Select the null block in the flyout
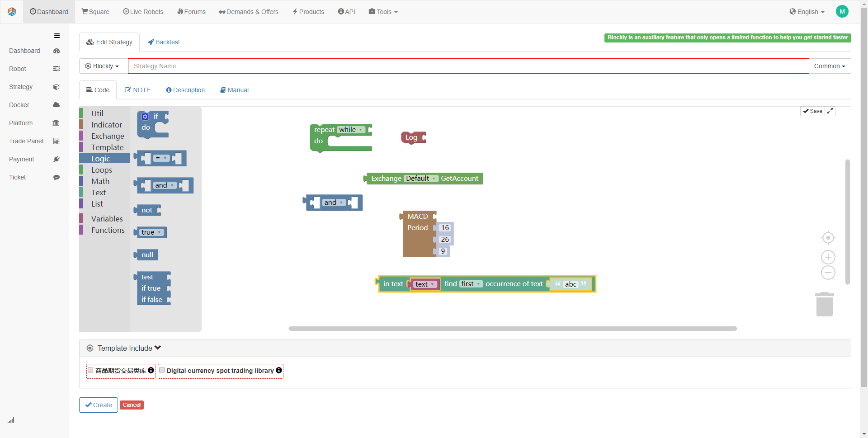Screen dimensions: 868x438 point(146,255)
